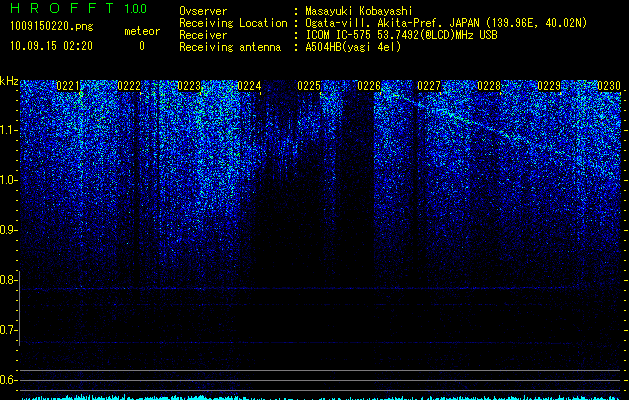The height and width of the screenshot is (400, 629).
Task: Click the 0230 time marker
Action: point(609,86)
